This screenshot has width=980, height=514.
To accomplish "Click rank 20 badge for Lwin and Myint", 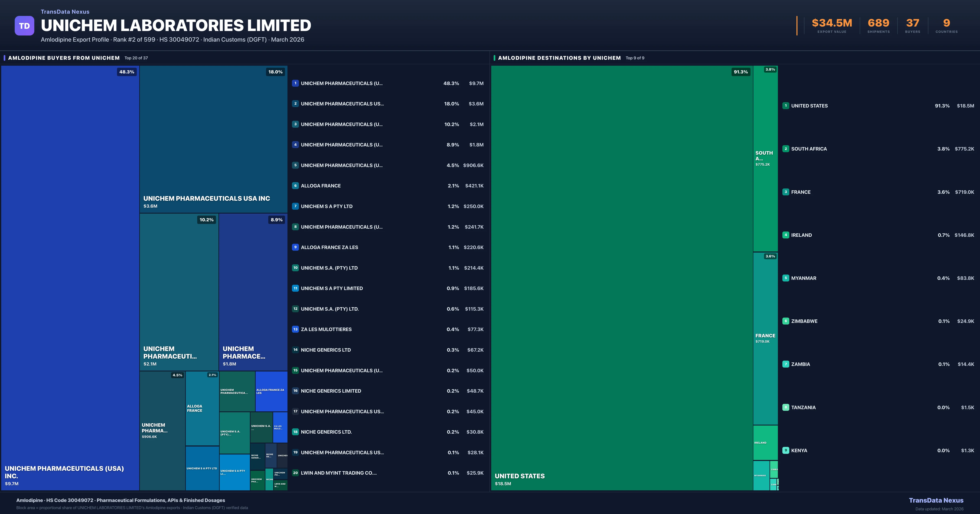I will 295,473.
